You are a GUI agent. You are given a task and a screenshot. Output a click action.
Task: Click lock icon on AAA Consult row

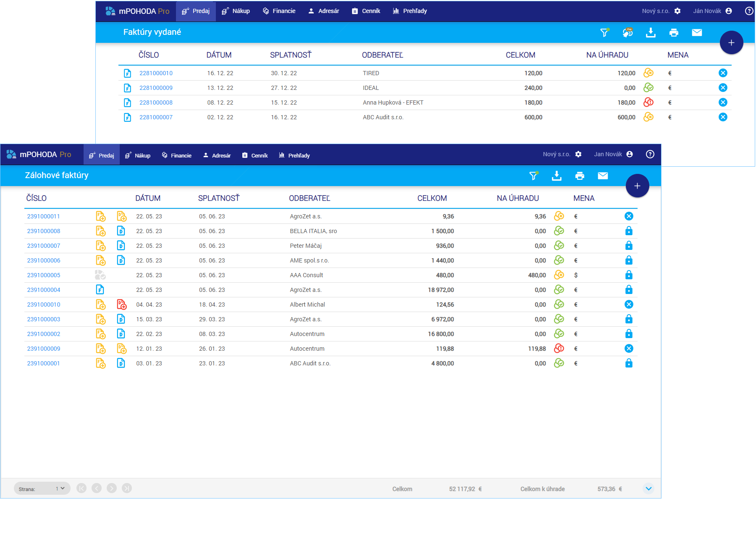point(629,275)
